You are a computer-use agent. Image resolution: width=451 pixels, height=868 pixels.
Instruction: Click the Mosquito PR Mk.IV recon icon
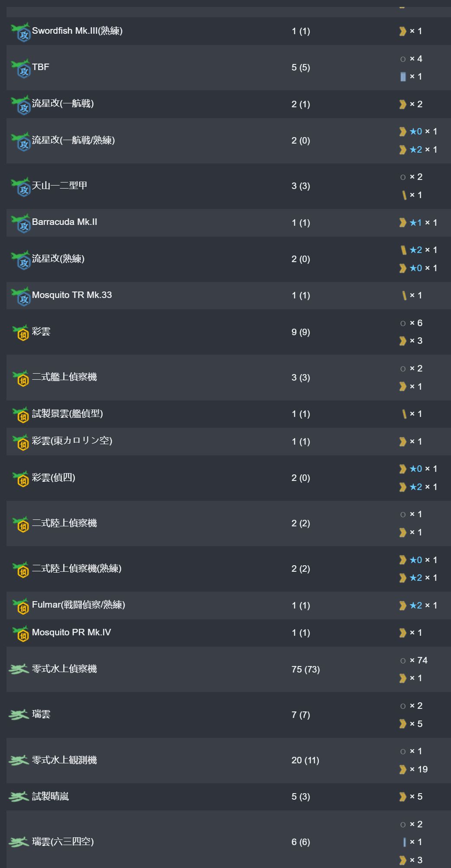pyautogui.click(x=20, y=633)
